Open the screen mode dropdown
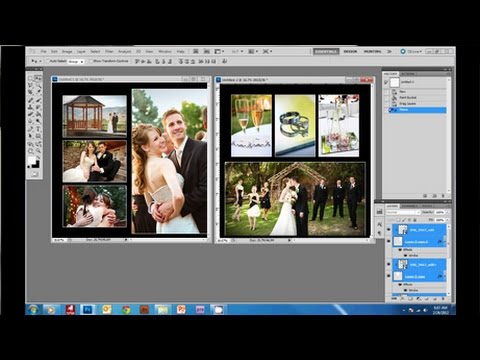480x360 pixels. coord(267,51)
